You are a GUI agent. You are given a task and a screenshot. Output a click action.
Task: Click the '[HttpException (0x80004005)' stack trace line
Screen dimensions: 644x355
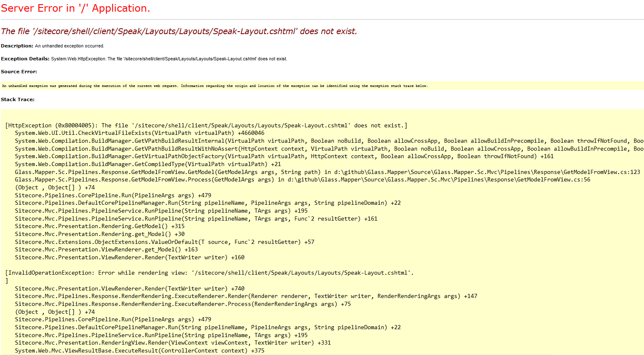(206, 125)
